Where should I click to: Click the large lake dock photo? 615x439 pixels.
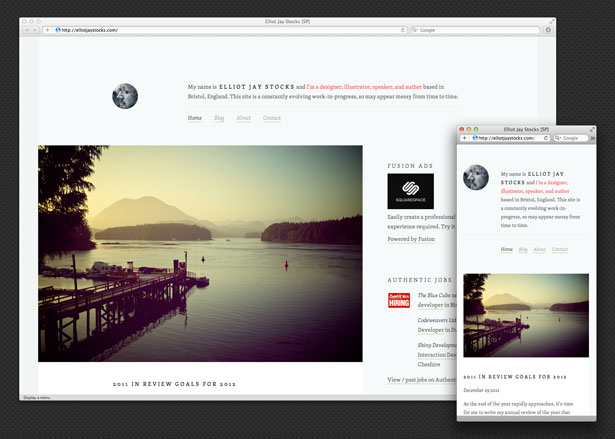click(200, 253)
